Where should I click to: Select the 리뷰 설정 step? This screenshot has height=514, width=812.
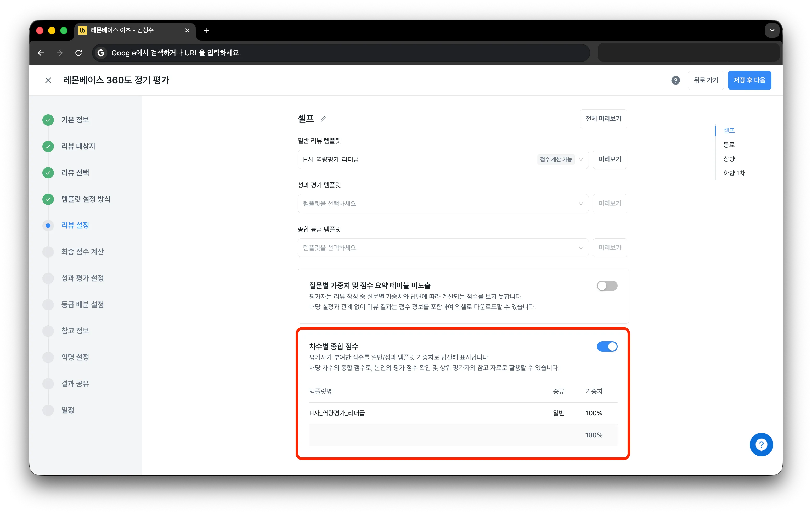[x=75, y=225]
